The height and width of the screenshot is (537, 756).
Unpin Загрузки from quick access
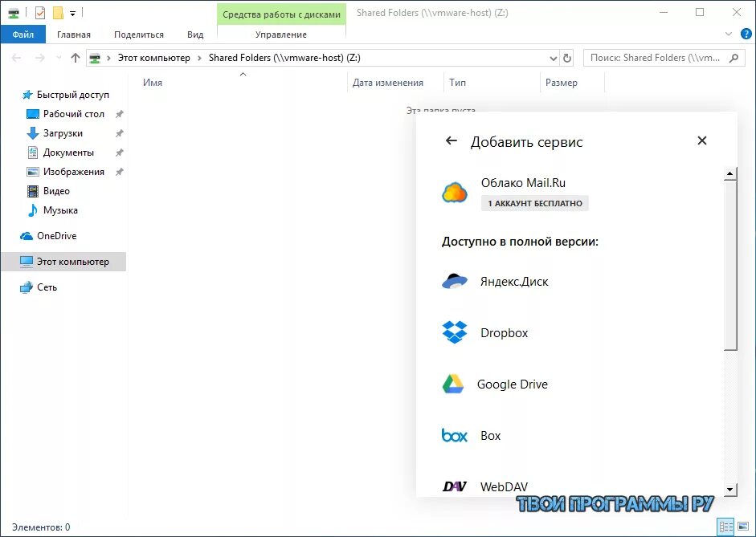coord(119,133)
